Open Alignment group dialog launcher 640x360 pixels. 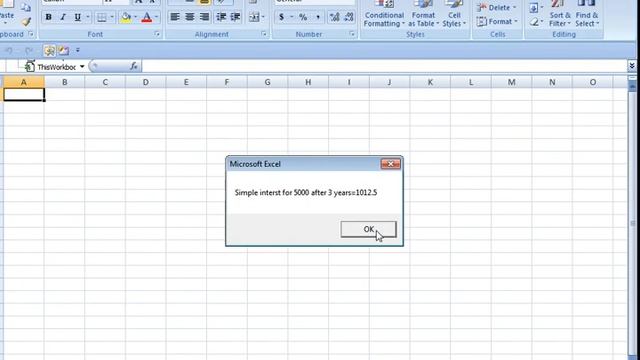coord(264,34)
